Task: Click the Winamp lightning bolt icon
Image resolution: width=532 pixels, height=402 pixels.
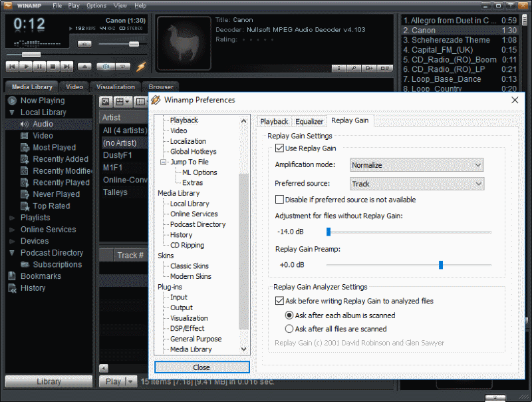Action: coord(141,66)
